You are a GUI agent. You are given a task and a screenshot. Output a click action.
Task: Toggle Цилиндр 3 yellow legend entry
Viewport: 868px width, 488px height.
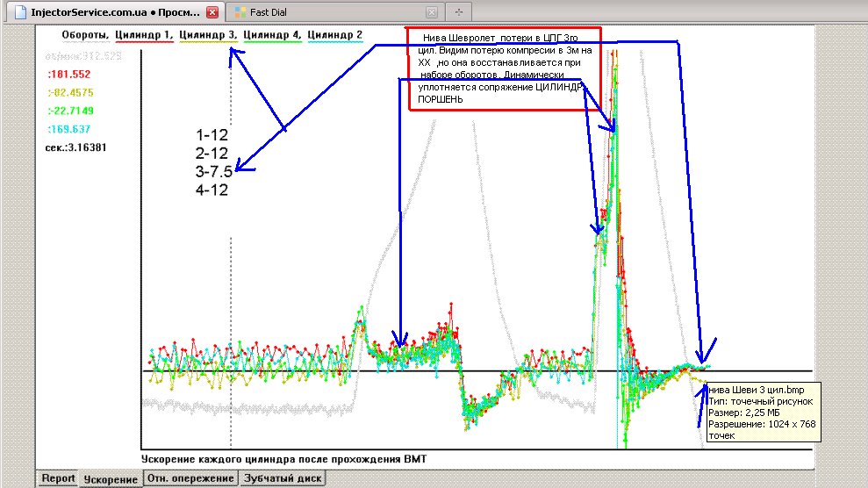pos(208,35)
